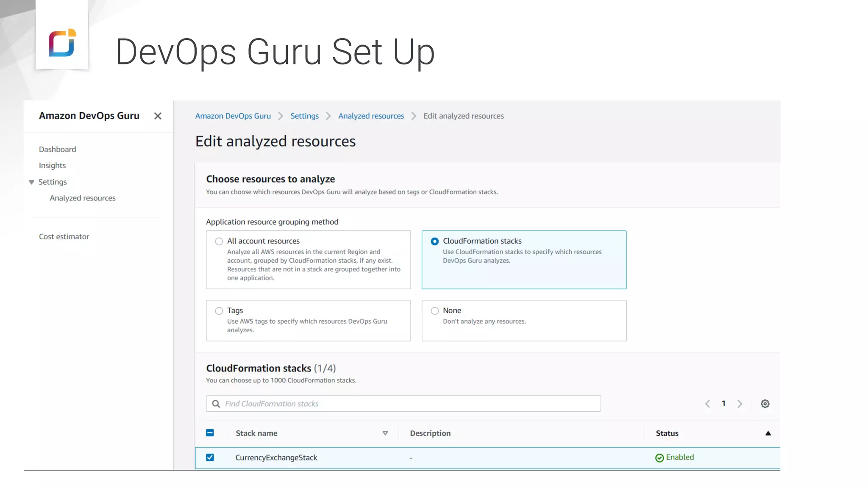Select All account resources option
The width and height of the screenshot is (868, 488).
point(219,241)
